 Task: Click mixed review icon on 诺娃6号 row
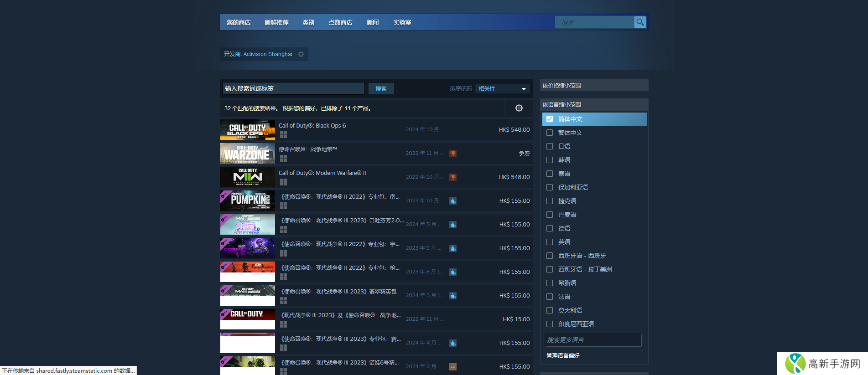click(453, 367)
